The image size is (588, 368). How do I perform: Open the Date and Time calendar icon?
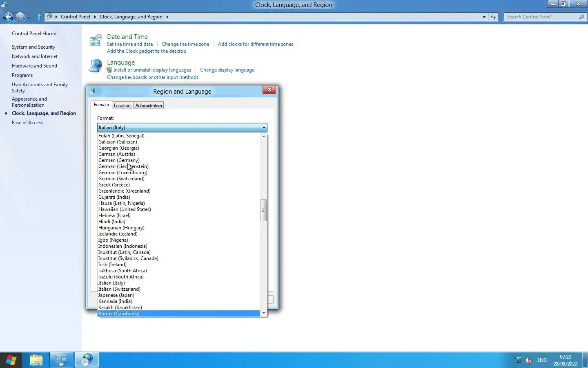[x=96, y=40]
